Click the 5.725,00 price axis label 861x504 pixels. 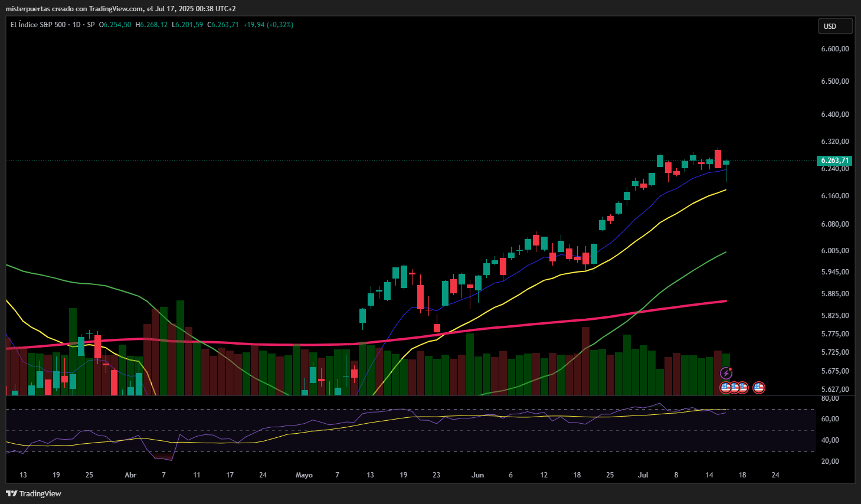(835, 352)
